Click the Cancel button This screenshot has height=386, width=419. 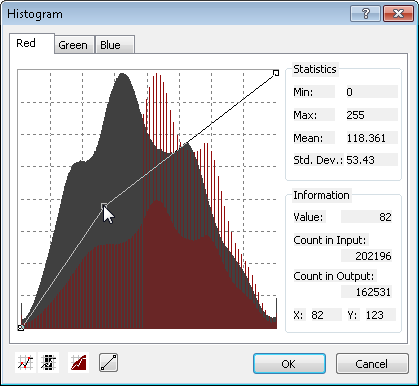pos(372,364)
